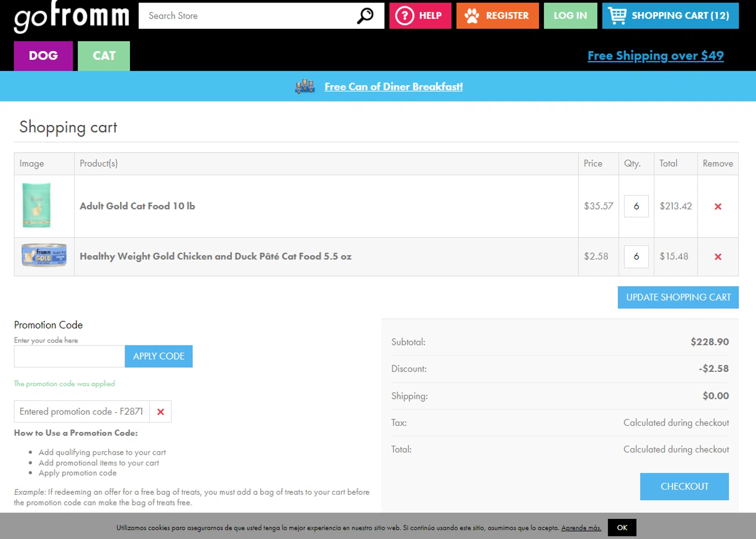Click the gofromm logo
Viewport: 756px width, 539px height.
click(72, 17)
